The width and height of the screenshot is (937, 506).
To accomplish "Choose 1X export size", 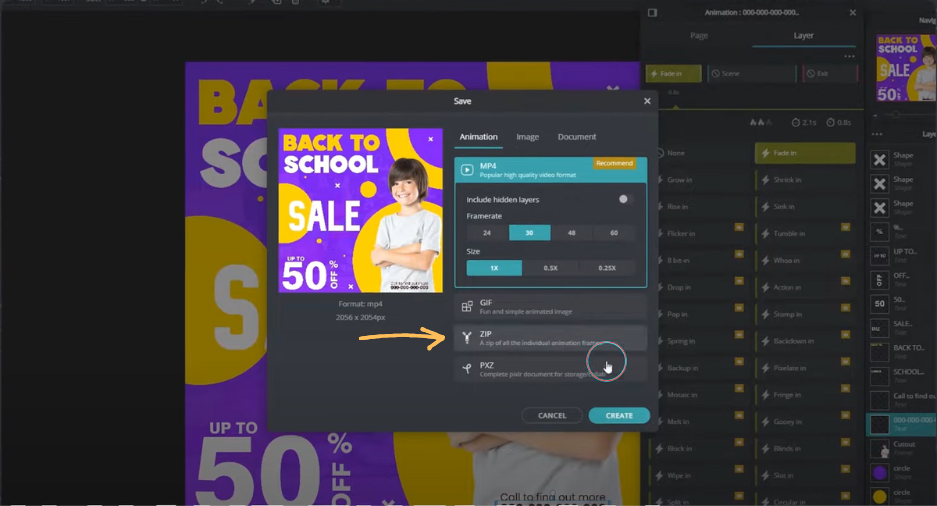I will pos(494,268).
